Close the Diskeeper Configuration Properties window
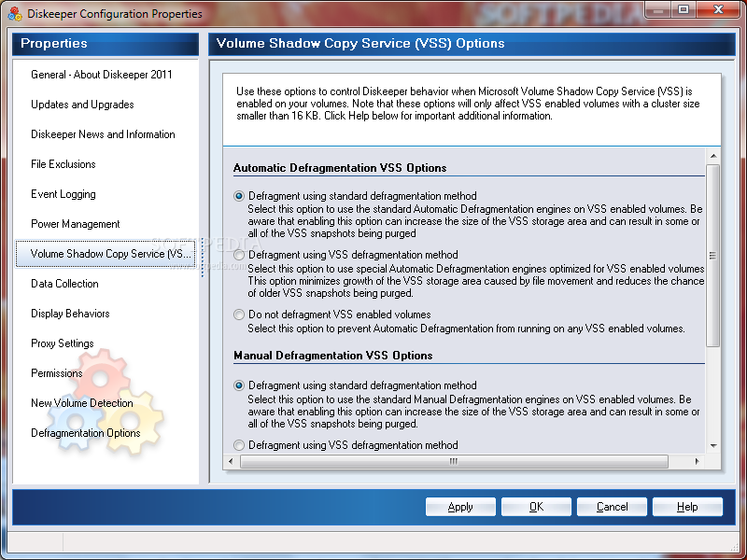The height and width of the screenshot is (560, 747). [719, 9]
